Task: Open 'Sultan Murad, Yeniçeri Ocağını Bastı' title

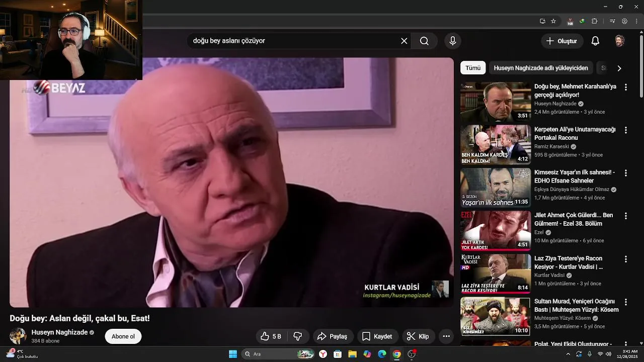Action: (x=576, y=305)
